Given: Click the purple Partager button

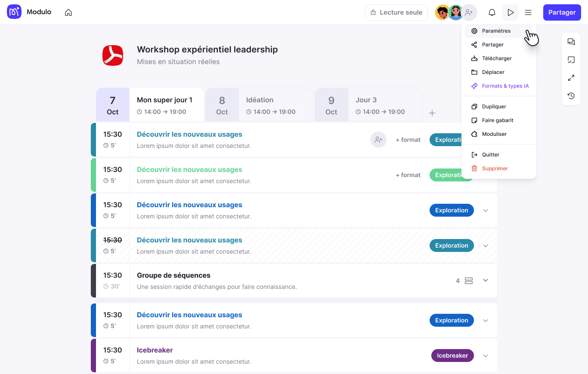Looking at the screenshot, I should point(562,12).
